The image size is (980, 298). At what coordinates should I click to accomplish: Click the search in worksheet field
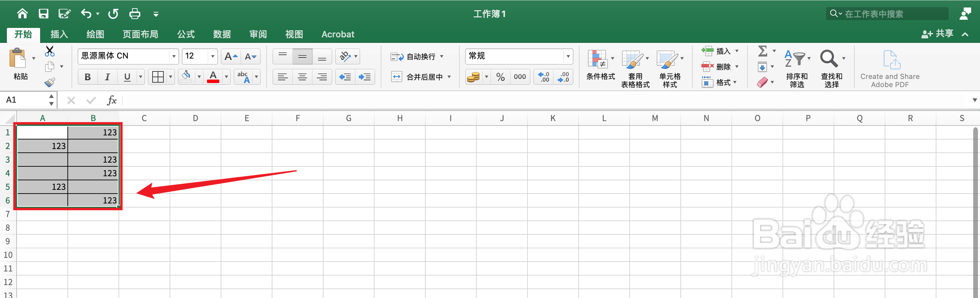pos(887,14)
